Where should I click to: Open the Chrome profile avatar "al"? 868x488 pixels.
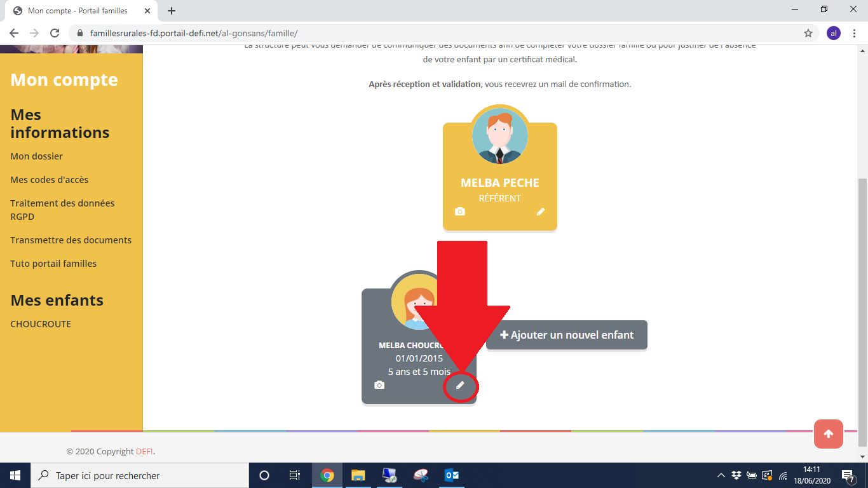tap(833, 33)
